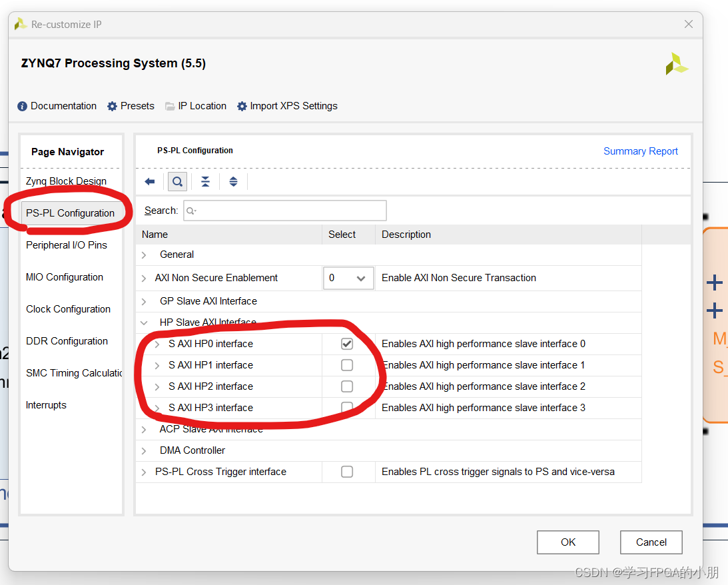Image resolution: width=728 pixels, height=585 pixels.
Task: Open the Documentation info icon
Action: click(x=22, y=107)
